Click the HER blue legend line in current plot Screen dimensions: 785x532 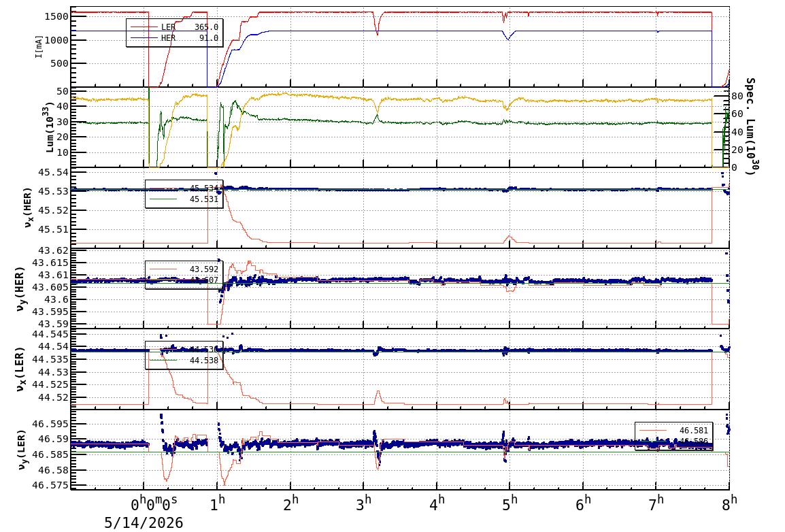143,38
